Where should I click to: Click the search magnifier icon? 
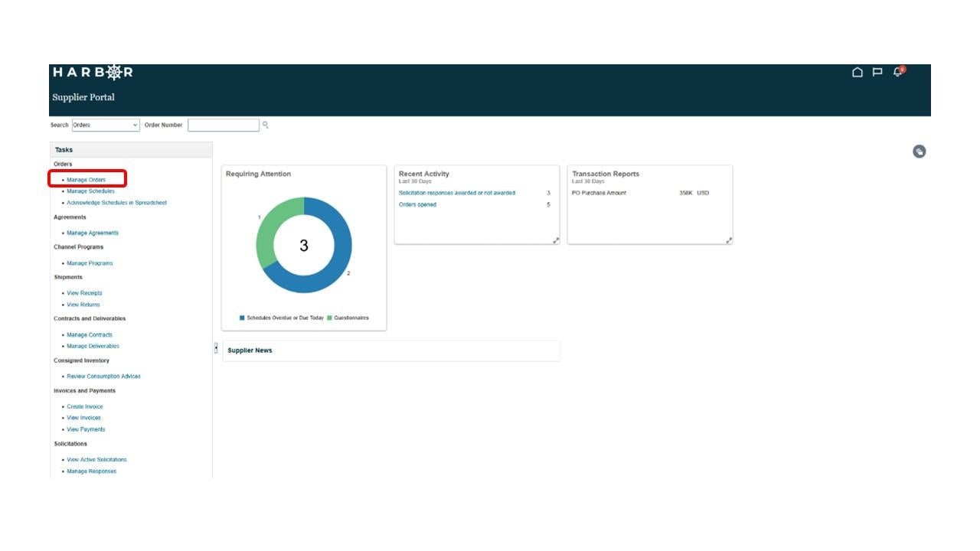[x=266, y=125]
